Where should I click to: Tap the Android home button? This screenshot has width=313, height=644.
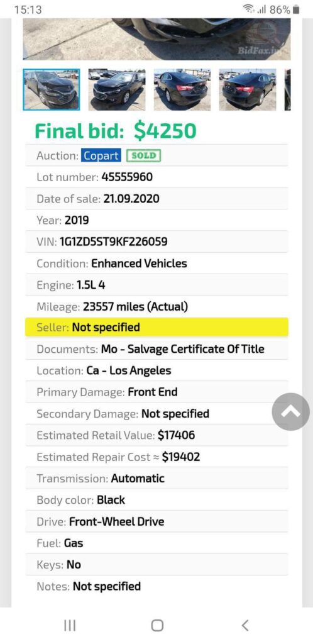(156, 625)
